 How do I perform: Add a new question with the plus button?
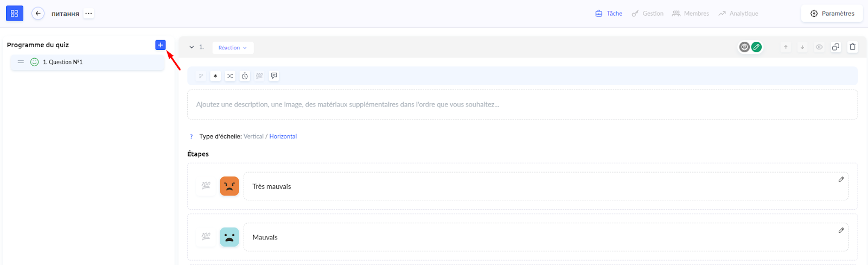(160, 45)
